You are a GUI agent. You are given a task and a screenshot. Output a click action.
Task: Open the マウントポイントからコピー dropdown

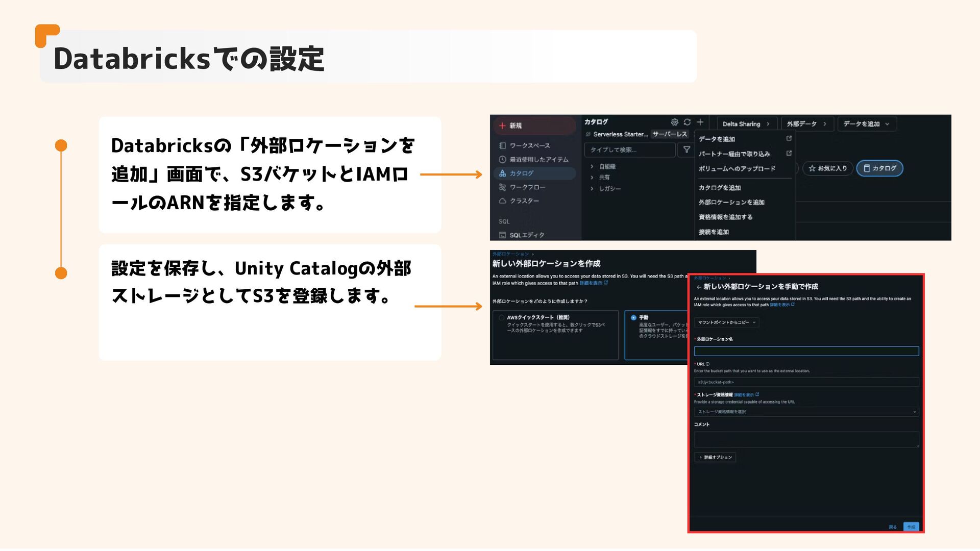pyautogui.click(x=726, y=322)
